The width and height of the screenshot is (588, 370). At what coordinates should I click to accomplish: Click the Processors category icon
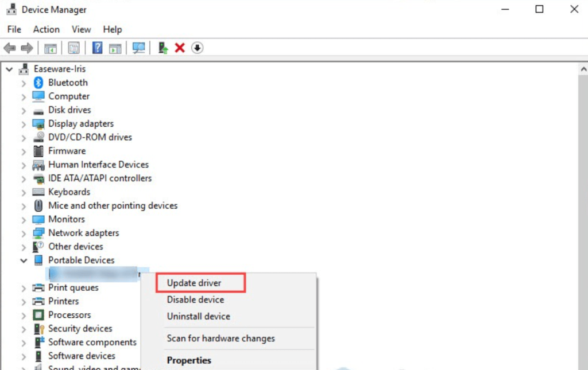pos(38,315)
